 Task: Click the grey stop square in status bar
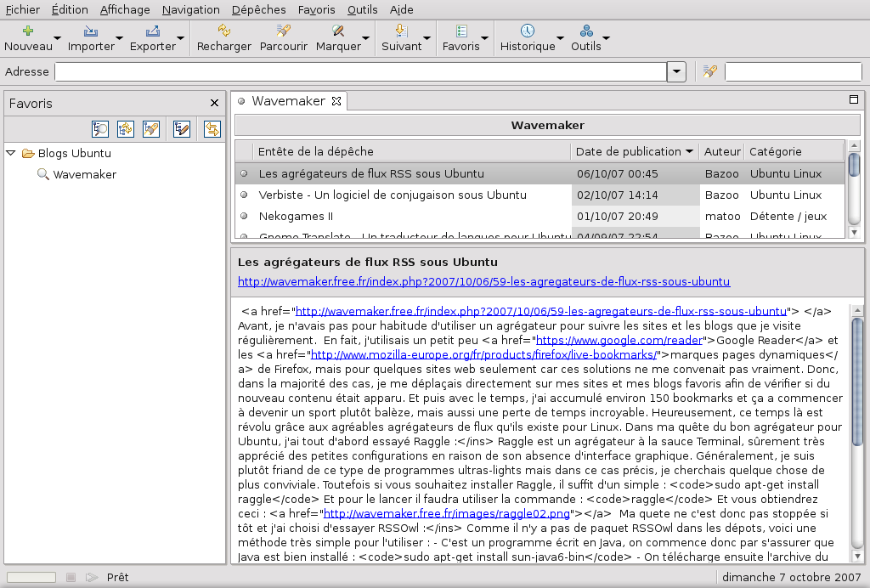[71, 578]
